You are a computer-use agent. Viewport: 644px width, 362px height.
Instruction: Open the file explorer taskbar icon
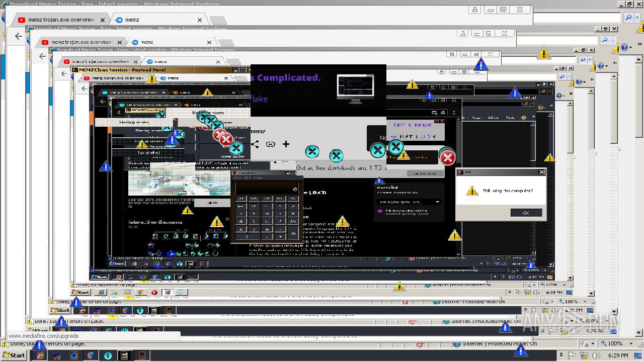[56, 355]
